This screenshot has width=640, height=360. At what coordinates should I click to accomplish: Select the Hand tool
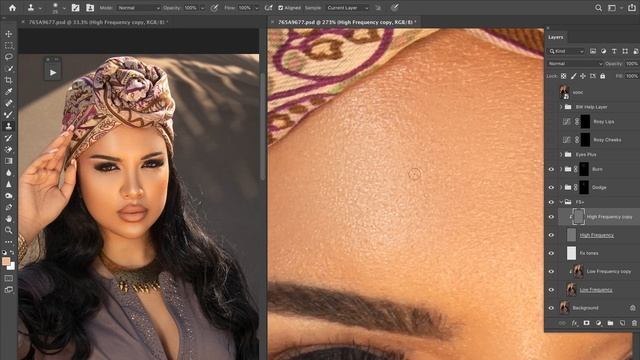click(x=9, y=218)
